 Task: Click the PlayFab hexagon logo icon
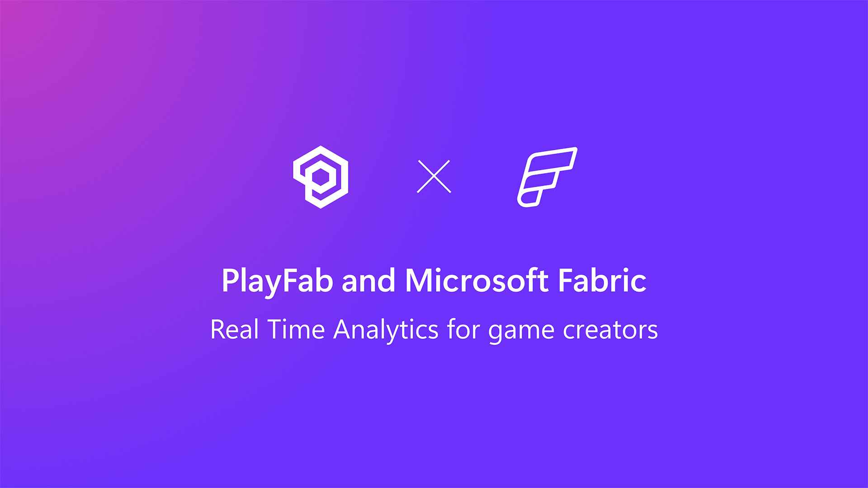[322, 176]
